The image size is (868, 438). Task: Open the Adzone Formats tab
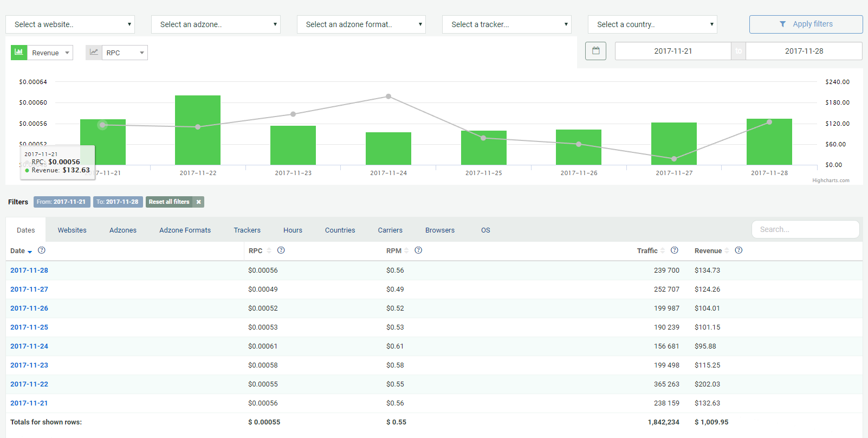pyautogui.click(x=185, y=230)
